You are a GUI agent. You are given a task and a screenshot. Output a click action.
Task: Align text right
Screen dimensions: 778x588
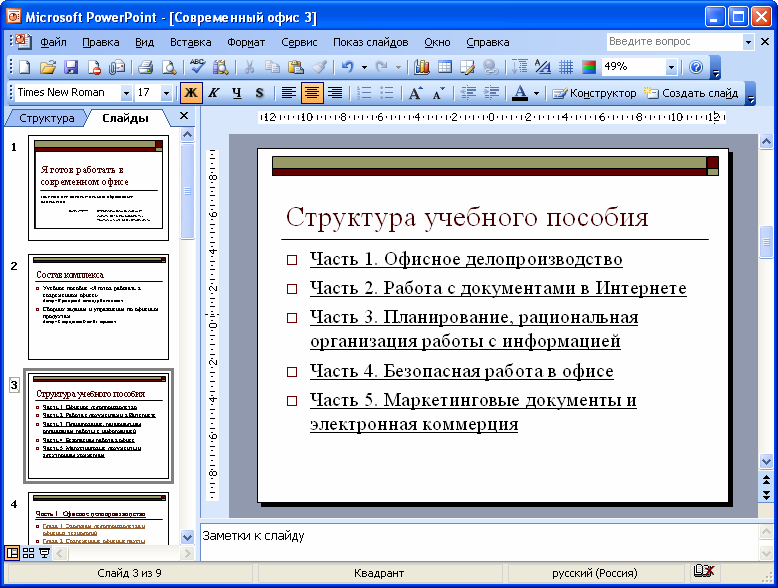335,93
